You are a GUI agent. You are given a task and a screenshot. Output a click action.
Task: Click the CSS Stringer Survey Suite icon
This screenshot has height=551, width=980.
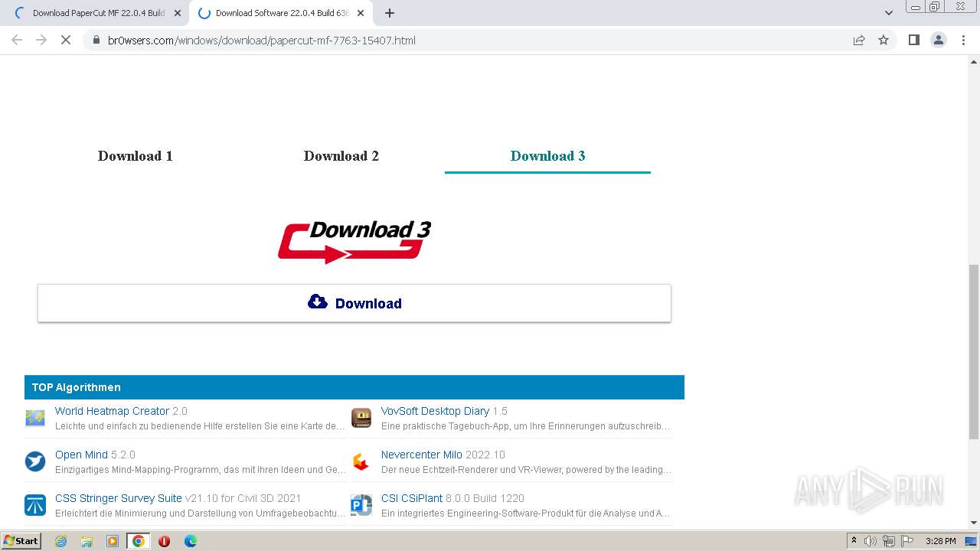(35, 505)
